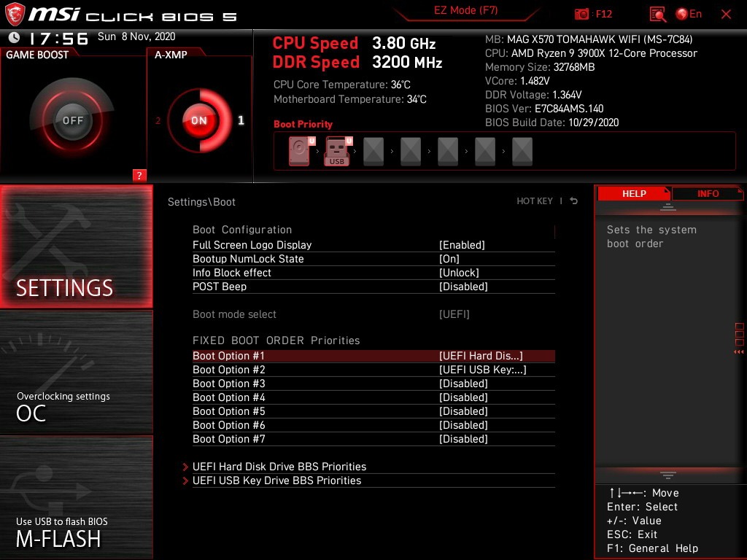
Task: Switch to the INFO tab
Action: pyautogui.click(x=708, y=194)
